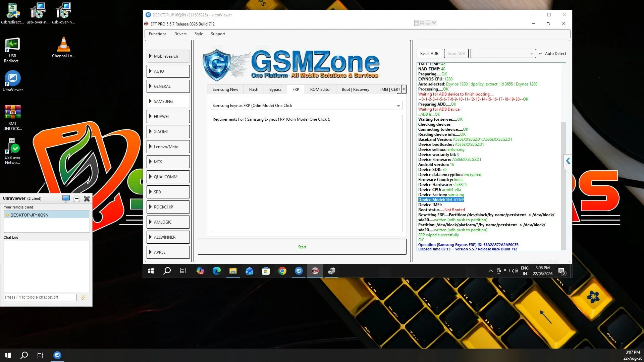Open the usbredirect desktop shortcut
Viewport: 644px width, 362px height.
pyautogui.click(x=12, y=13)
